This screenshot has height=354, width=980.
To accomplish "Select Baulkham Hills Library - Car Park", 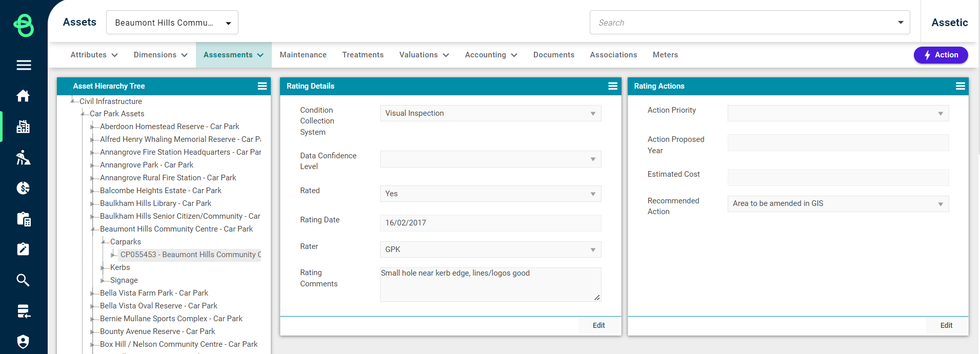I will [155, 203].
